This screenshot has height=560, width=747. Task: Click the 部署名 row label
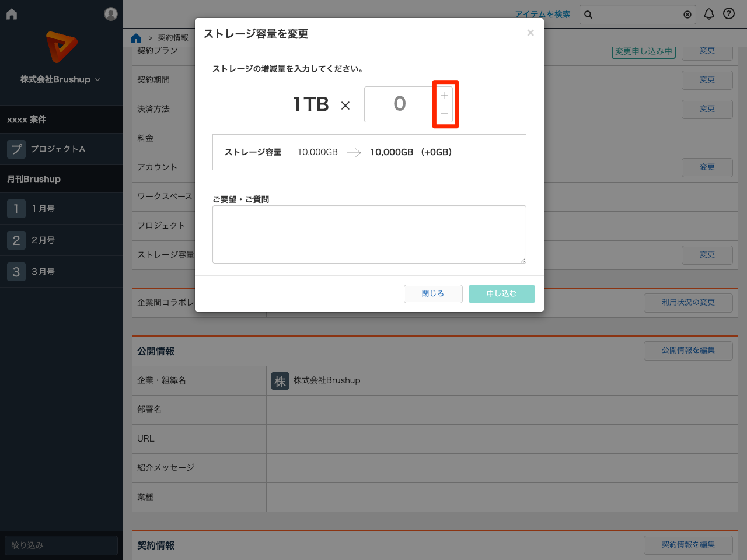[x=149, y=409]
